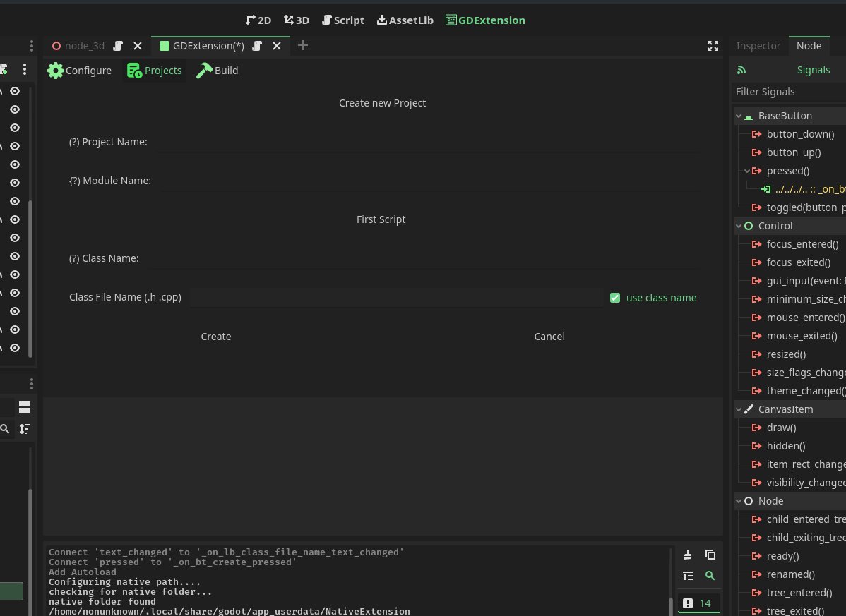
Task: Open the GDExtension main screen
Action: (x=485, y=20)
